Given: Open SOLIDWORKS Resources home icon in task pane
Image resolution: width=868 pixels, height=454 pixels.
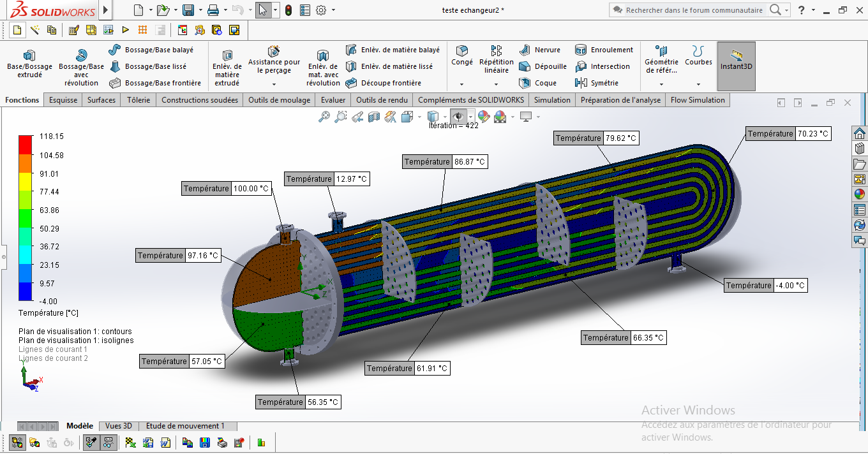Looking at the screenshot, I should tap(860, 133).
